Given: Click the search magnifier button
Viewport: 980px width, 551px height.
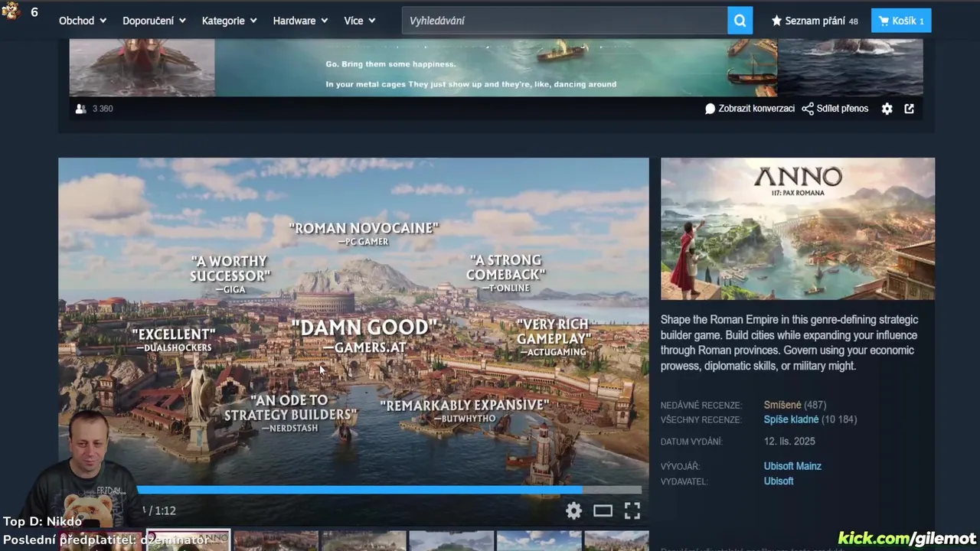Looking at the screenshot, I should (x=740, y=21).
